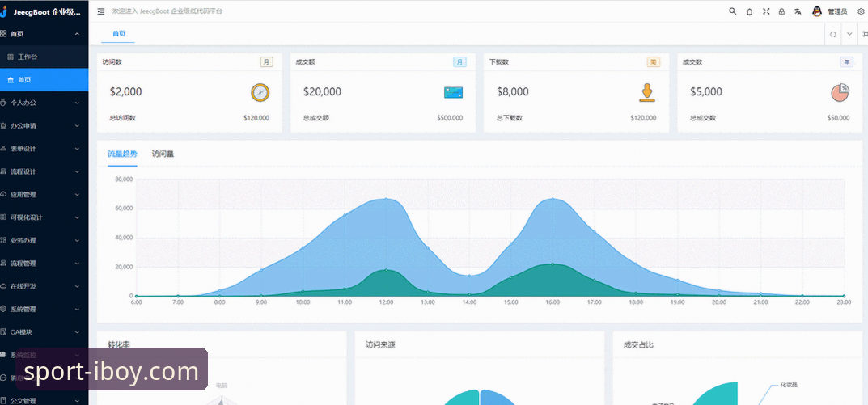The width and height of the screenshot is (868, 405).
Task: Lock the screen with the padlock icon
Action: click(781, 11)
